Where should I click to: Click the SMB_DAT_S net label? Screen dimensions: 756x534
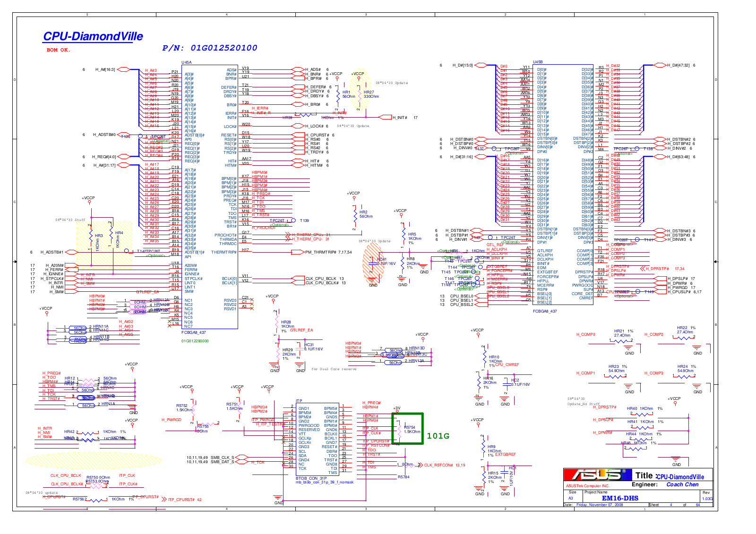pos(222,462)
